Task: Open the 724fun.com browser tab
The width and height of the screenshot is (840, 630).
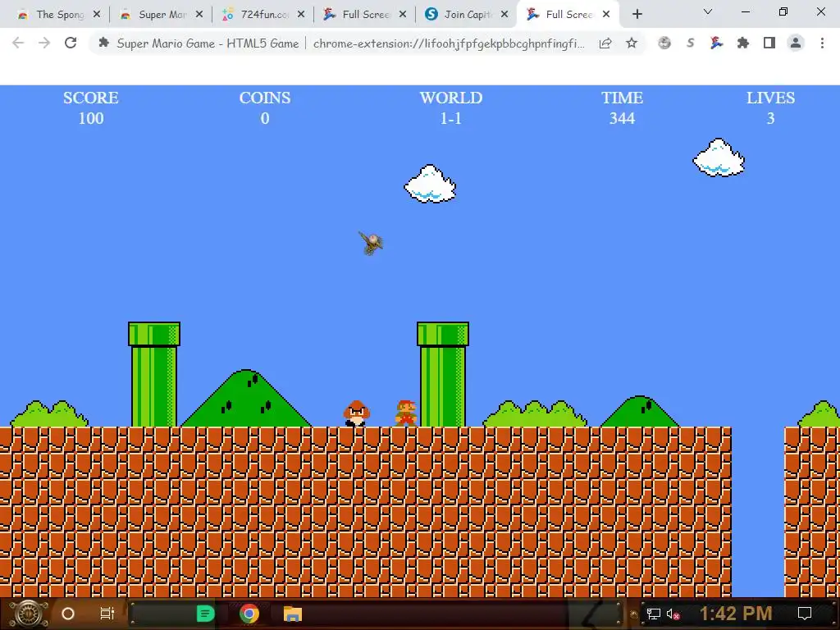Action: [262, 15]
